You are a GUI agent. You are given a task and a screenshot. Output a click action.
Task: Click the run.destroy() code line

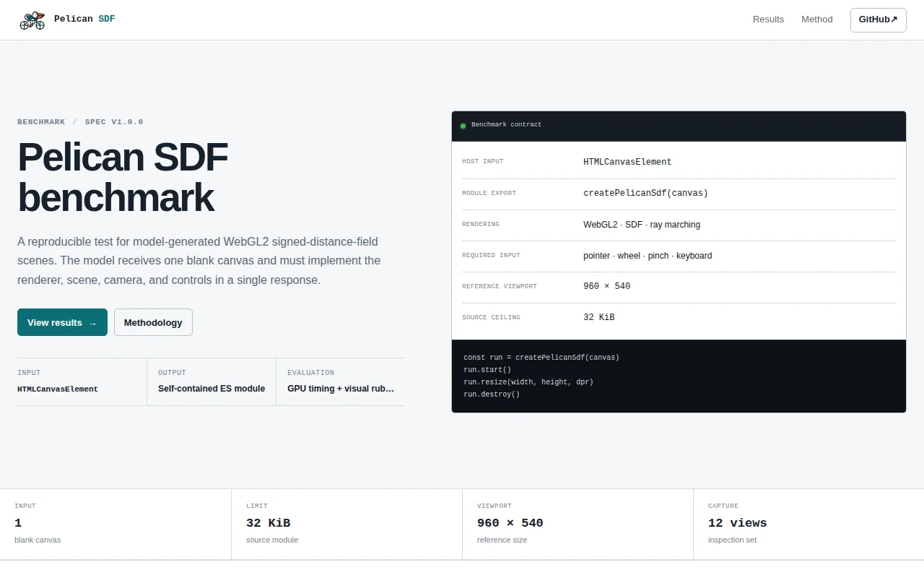492,394
